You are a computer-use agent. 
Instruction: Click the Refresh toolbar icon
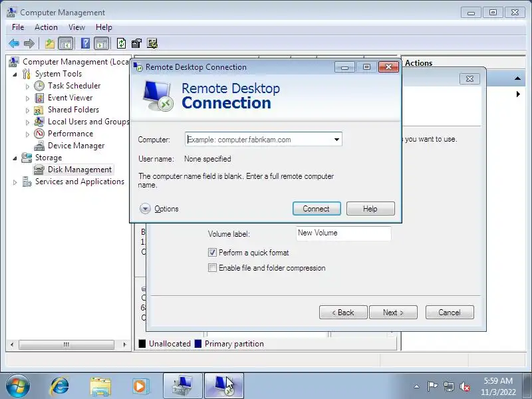(x=121, y=43)
